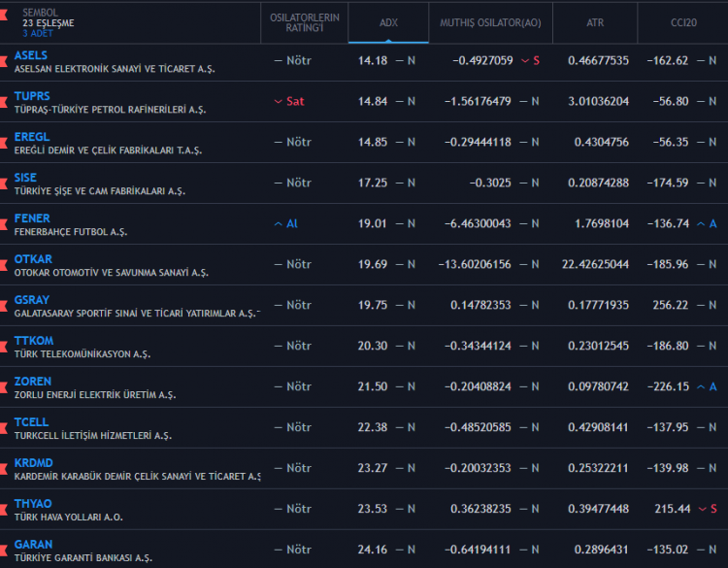Toggle the red flag beside KRDMD
The height and width of the screenshot is (568, 728).
[3, 469]
